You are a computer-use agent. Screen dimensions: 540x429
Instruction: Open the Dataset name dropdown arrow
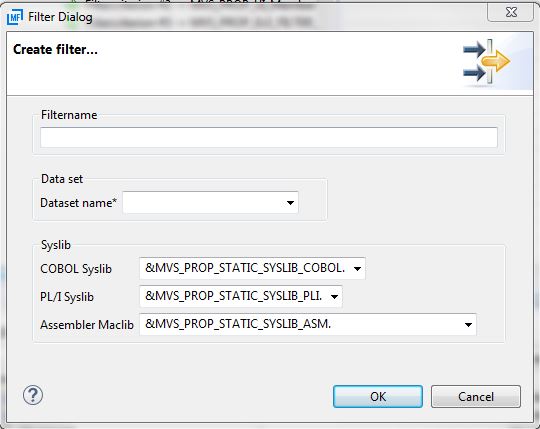tap(290, 203)
